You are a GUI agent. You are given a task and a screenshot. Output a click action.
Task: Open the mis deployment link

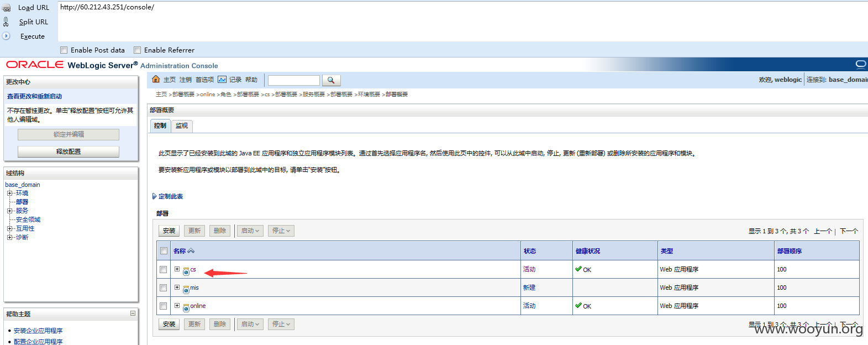tap(194, 287)
